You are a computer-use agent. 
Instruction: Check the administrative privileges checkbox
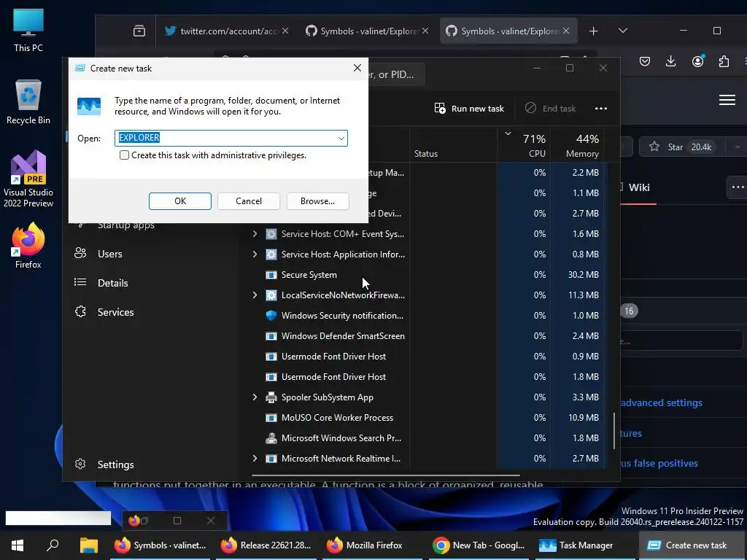click(124, 155)
